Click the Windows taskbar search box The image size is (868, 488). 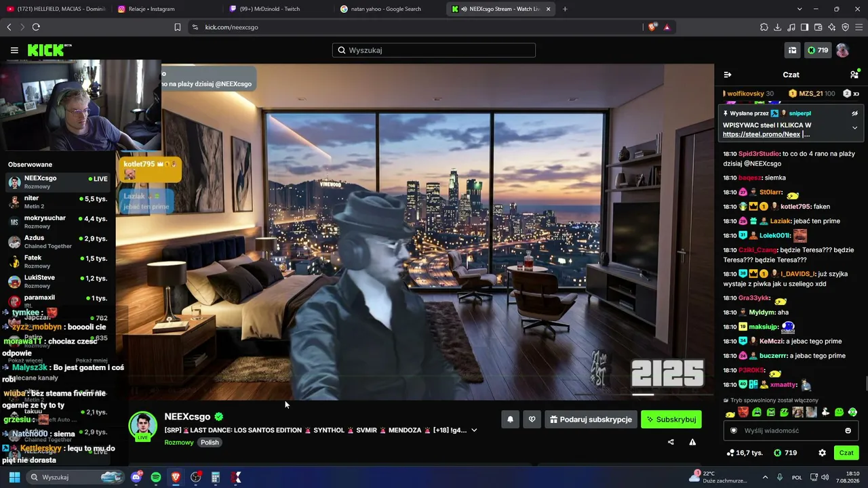click(75, 477)
